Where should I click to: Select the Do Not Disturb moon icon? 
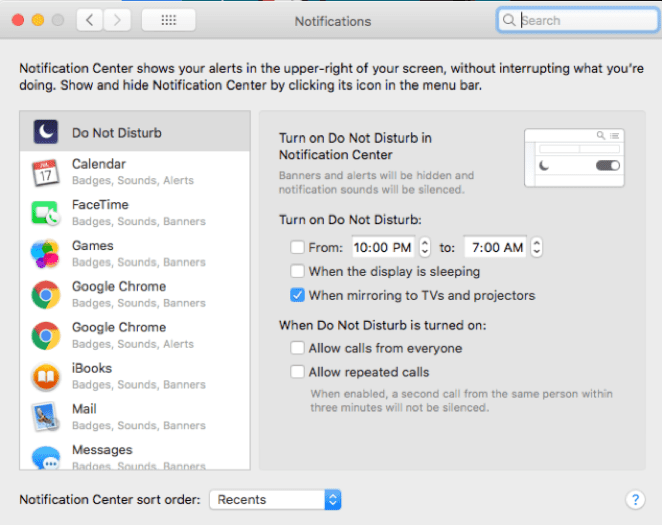[x=45, y=132]
